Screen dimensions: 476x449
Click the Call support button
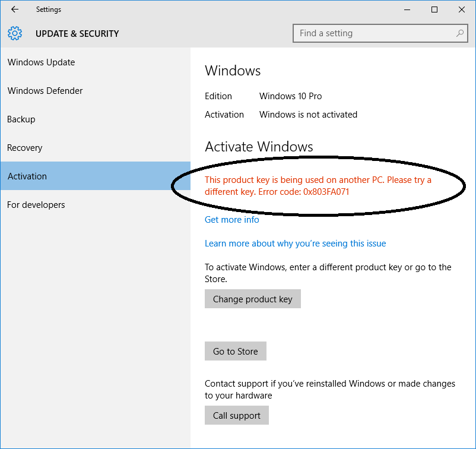pyautogui.click(x=236, y=415)
